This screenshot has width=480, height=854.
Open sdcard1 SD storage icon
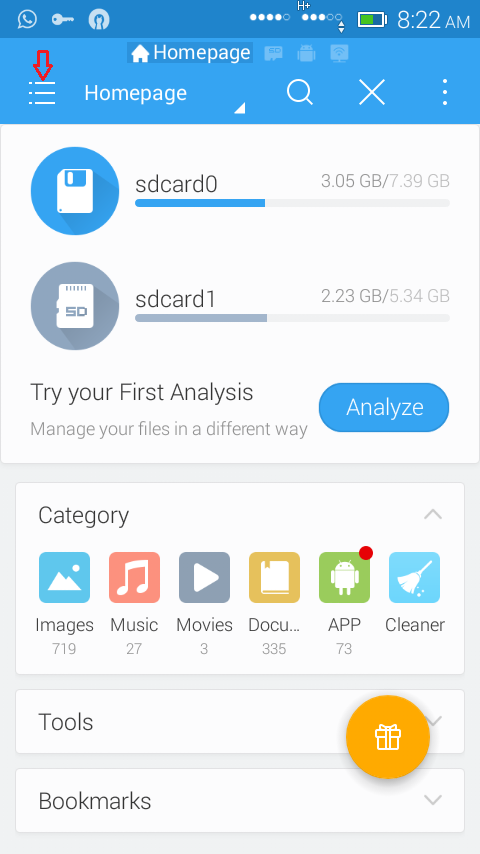(75, 306)
